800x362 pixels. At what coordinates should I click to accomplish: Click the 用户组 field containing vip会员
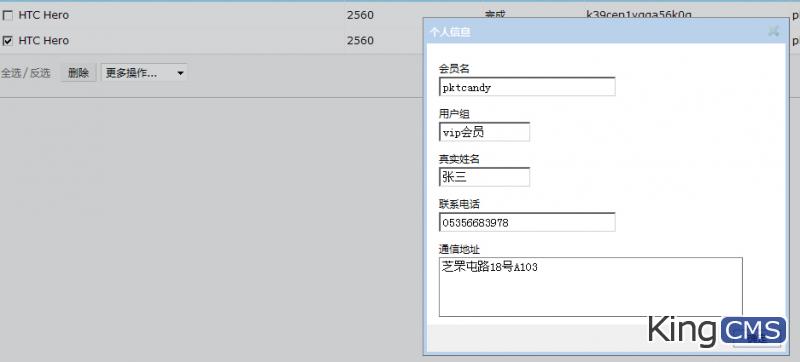484,132
